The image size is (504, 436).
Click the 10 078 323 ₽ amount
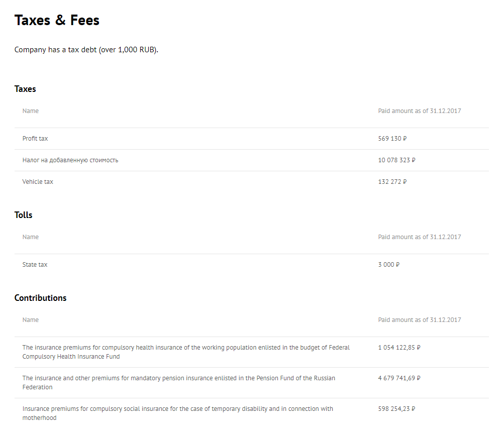pyautogui.click(x=396, y=160)
